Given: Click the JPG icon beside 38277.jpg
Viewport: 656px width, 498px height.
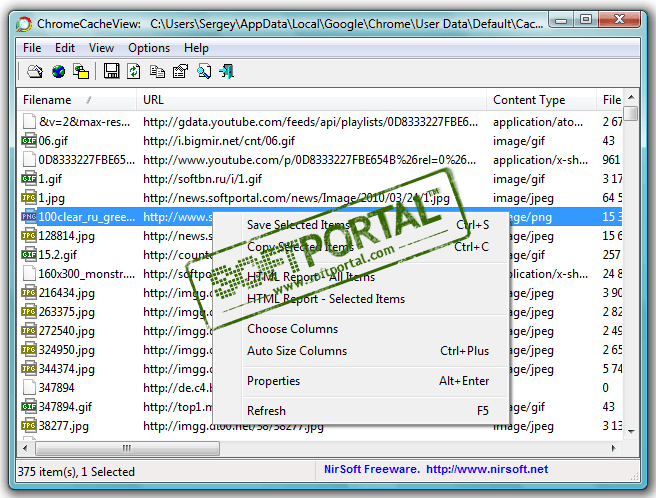Looking at the screenshot, I should coord(28,426).
